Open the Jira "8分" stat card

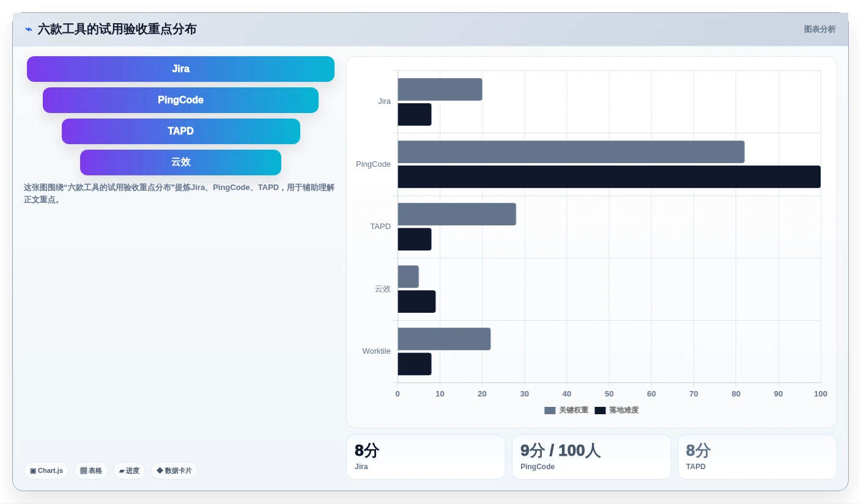(426, 457)
